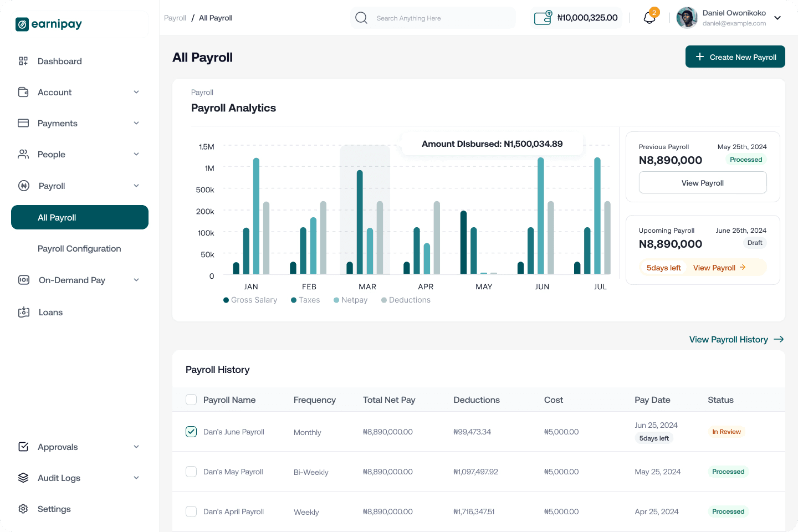Open notifications bell icon
The height and width of the screenshot is (532, 798).
click(649, 18)
